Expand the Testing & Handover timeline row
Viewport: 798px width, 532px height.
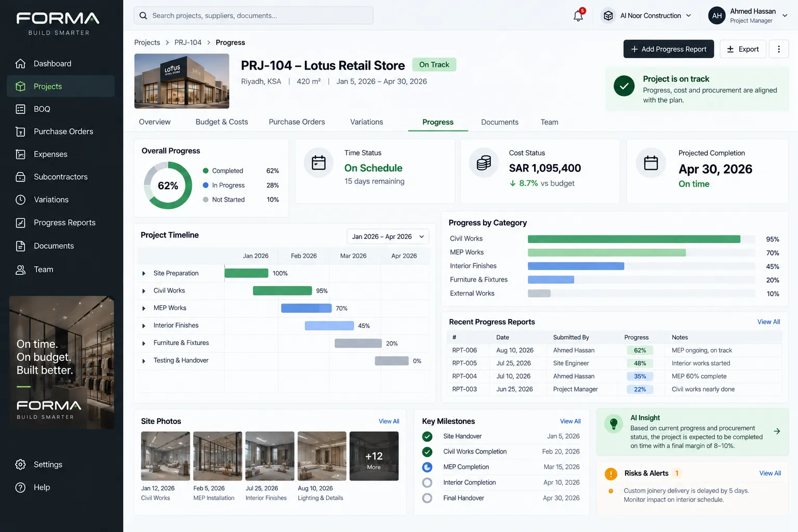point(144,361)
